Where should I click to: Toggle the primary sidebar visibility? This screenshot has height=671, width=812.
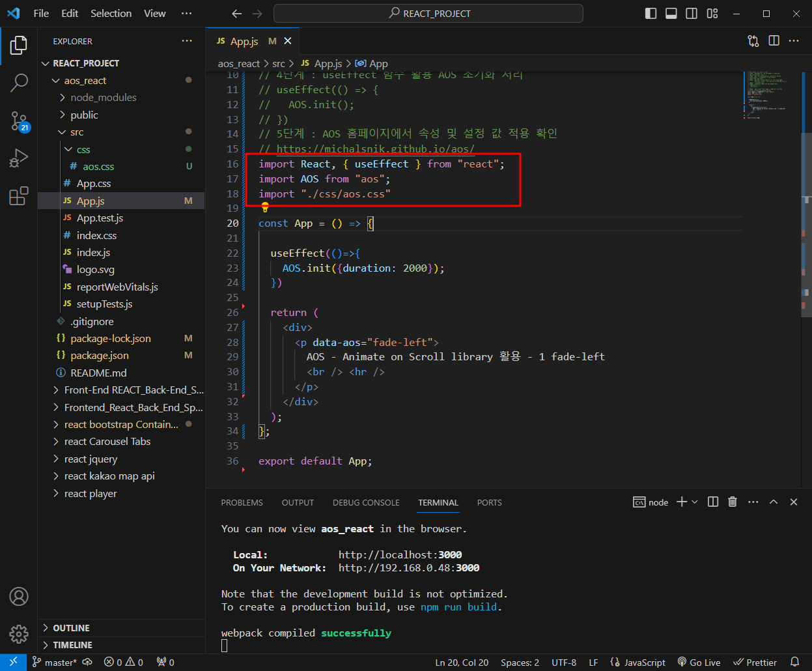coord(650,13)
